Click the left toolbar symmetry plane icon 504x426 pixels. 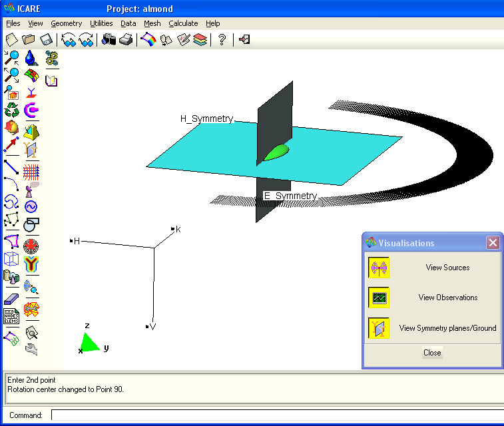point(31,150)
